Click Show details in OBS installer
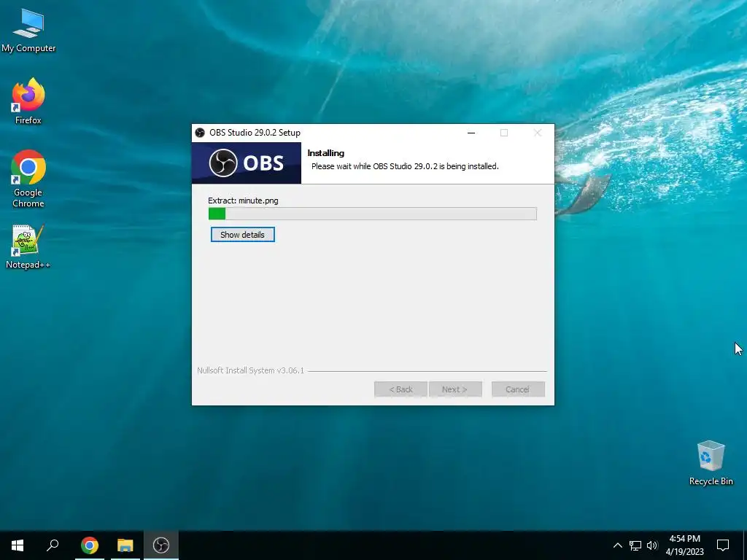Screen dimensions: 747x560 (242, 234)
